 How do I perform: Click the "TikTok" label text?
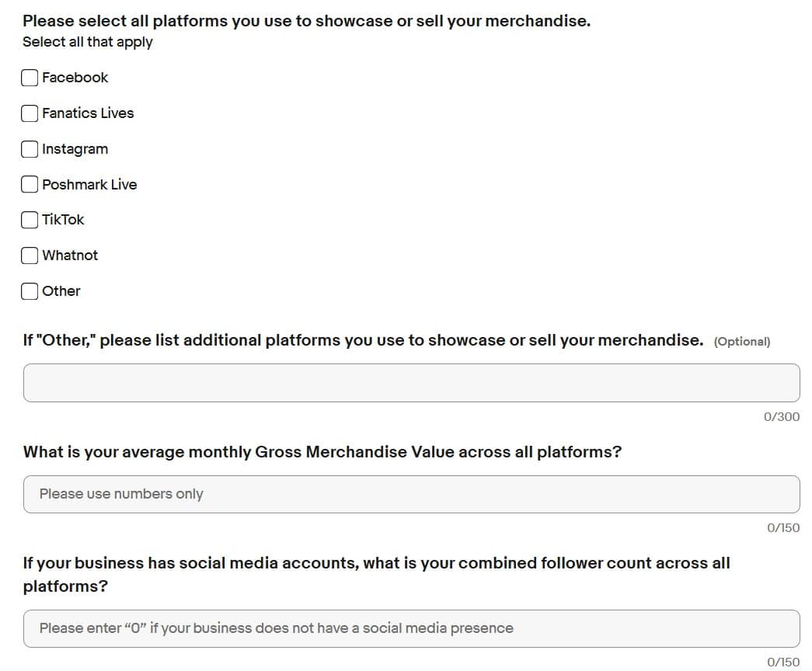coord(63,220)
